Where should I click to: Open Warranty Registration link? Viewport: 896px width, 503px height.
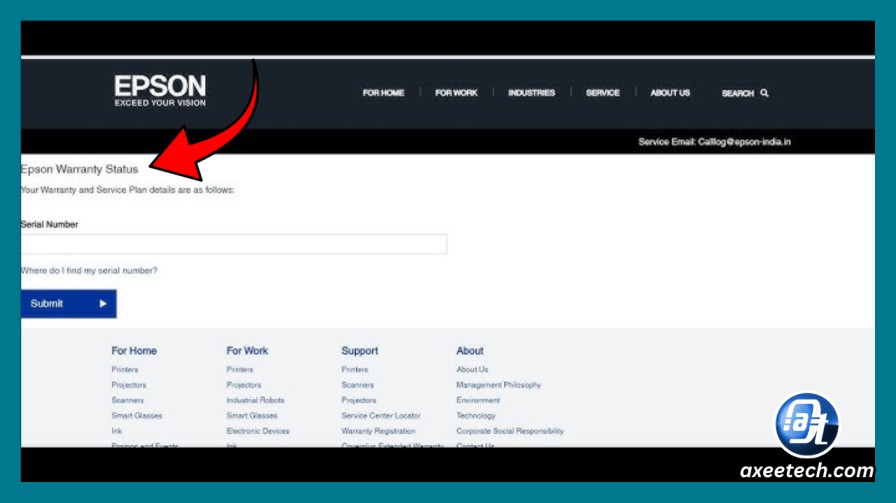[378, 432]
